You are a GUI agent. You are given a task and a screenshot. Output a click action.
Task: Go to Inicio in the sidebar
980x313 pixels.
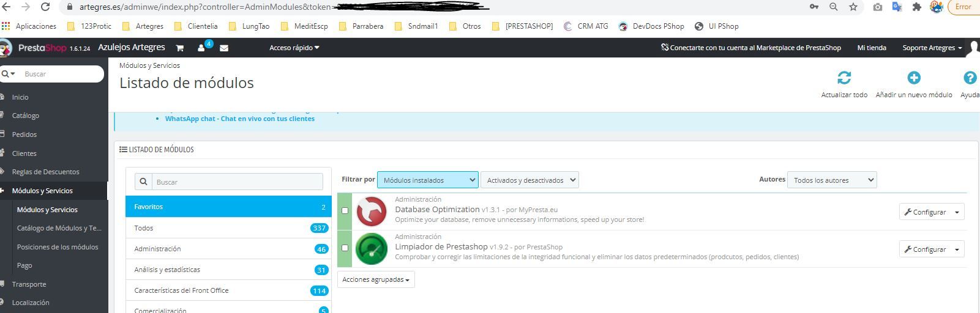tap(20, 97)
